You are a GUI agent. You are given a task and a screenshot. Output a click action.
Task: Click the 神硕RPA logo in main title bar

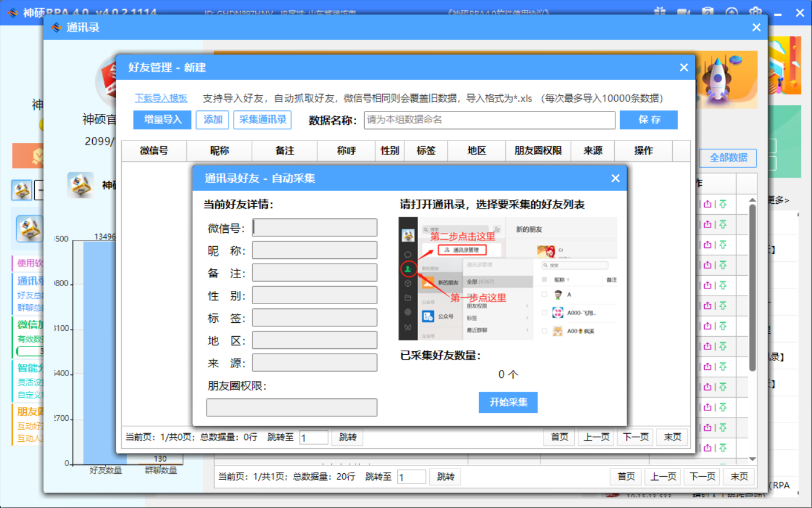pos(13,12)
